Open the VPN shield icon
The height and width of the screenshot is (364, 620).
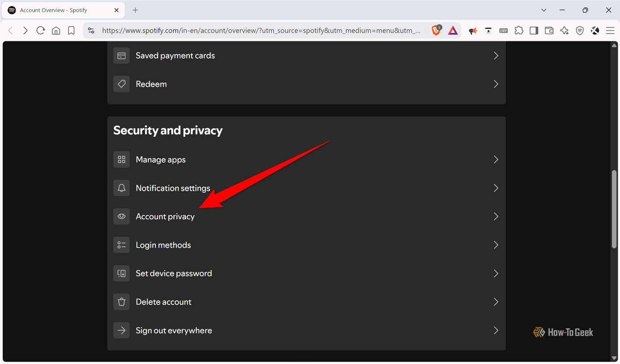pos(580,31)
